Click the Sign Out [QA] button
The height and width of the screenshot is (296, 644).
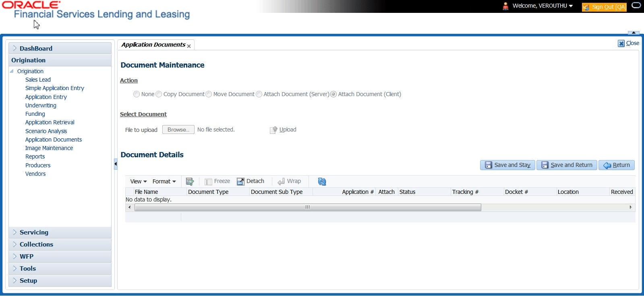[604, 7]
